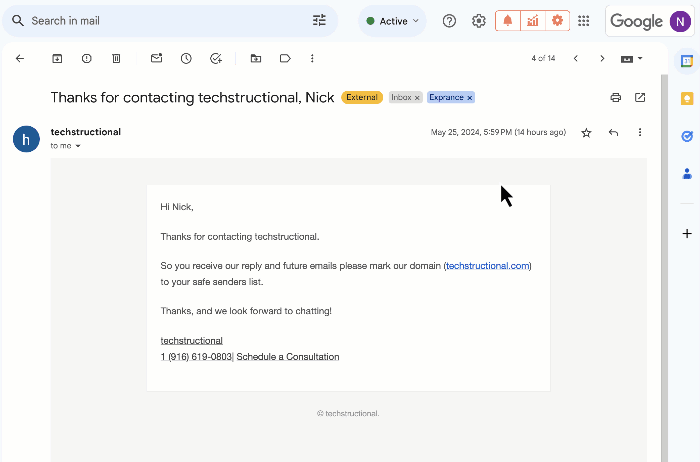Report this message as spam

(x=87, y=58)
